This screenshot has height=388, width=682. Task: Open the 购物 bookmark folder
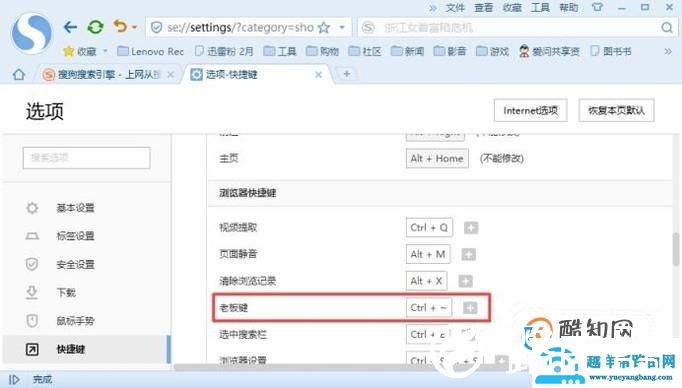pyautogui.click(x=322, y=52)
